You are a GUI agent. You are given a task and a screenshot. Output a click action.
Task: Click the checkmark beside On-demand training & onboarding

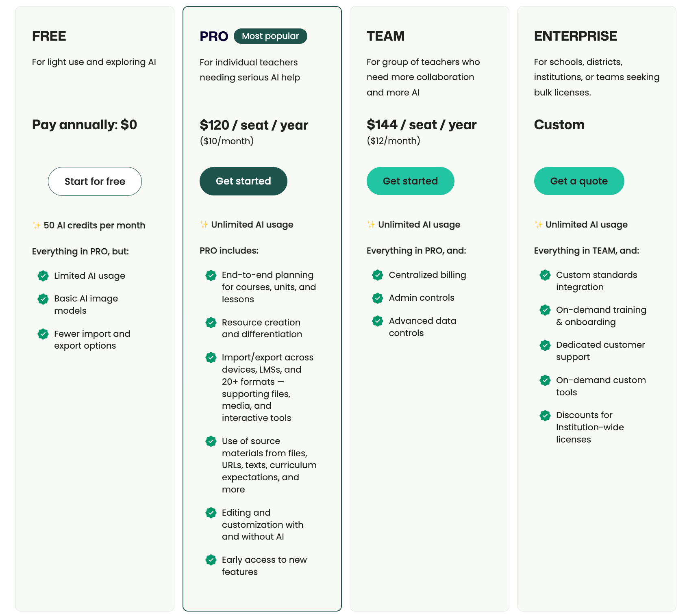click(545, 310)
